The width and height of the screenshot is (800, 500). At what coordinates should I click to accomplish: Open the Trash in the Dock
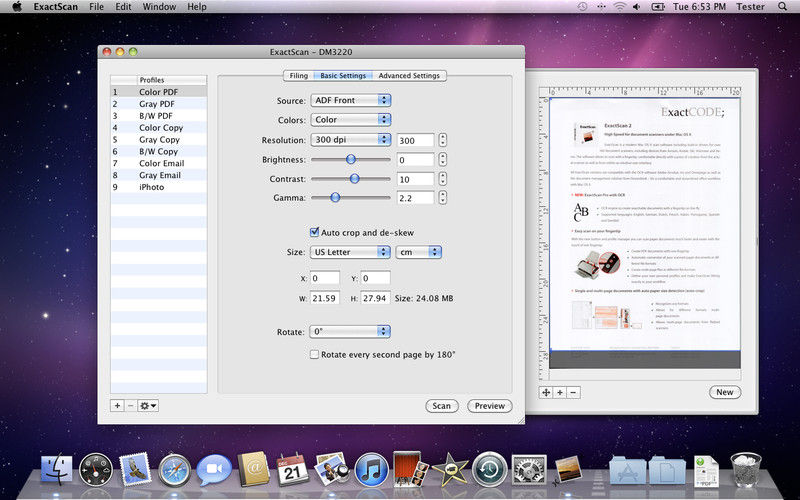click(745, 469)
